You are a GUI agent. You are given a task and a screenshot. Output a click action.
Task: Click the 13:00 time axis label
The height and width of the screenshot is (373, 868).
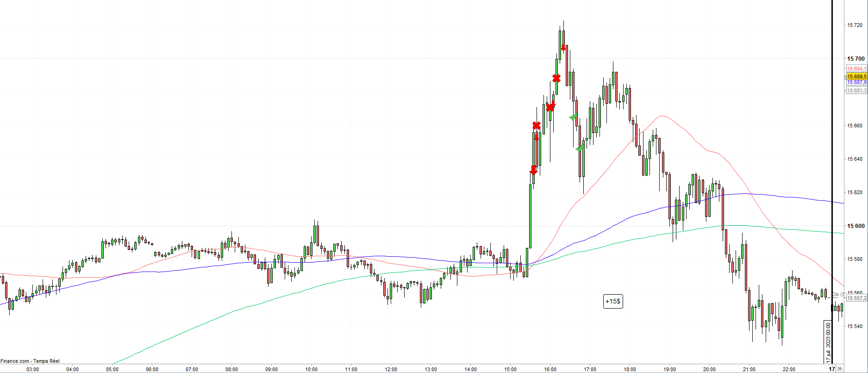pos(431,369)
